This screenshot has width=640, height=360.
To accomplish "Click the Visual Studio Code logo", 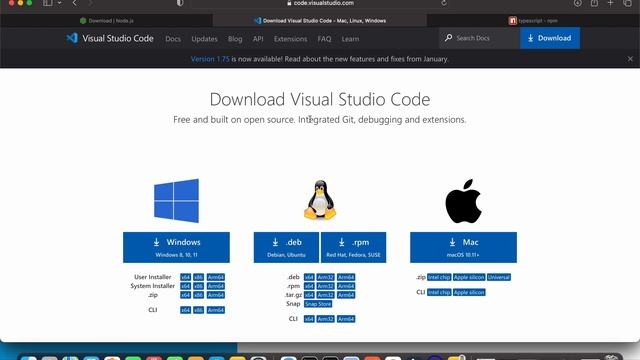I will click(110, 38).
